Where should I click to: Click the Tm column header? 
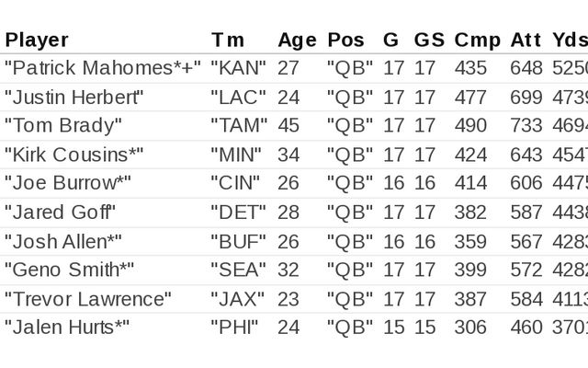tap(228, 40)
